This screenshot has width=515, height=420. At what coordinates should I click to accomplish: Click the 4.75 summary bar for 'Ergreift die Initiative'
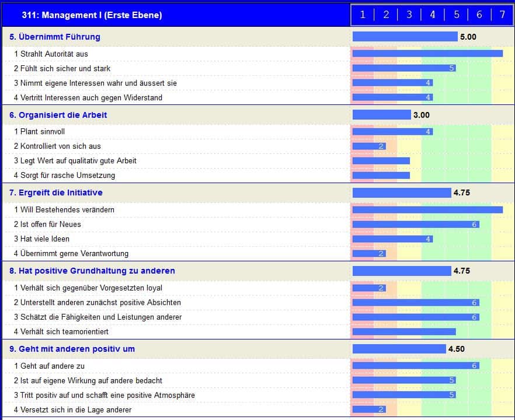click(402, 192)
